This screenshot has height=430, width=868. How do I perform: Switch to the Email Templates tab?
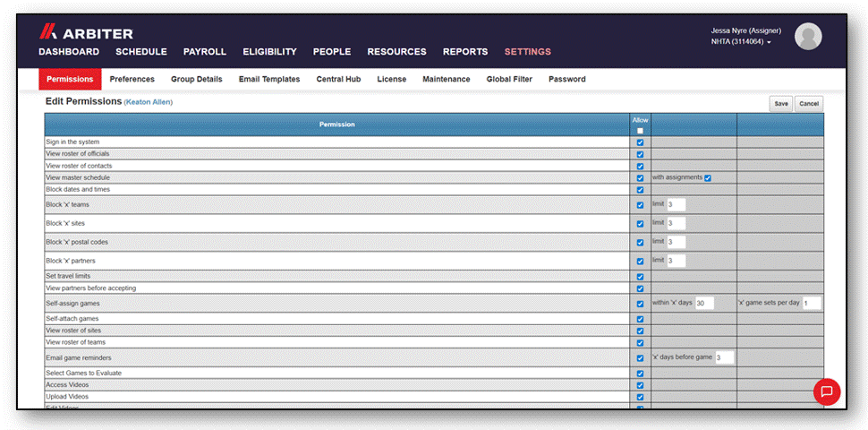(x=269, y=79)
